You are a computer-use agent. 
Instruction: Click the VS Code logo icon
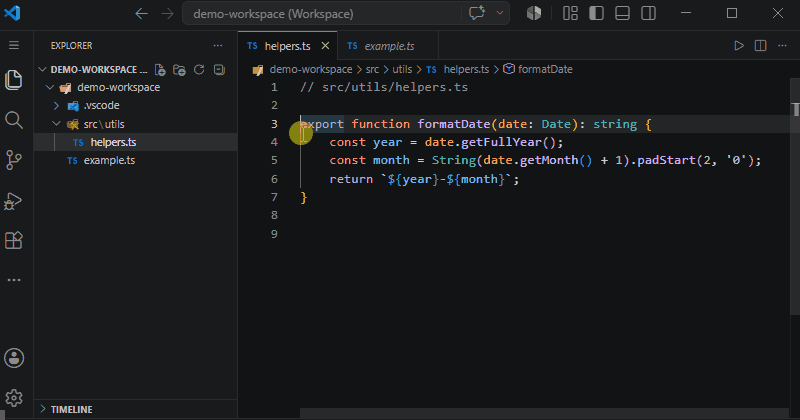(x=12, y=13)
